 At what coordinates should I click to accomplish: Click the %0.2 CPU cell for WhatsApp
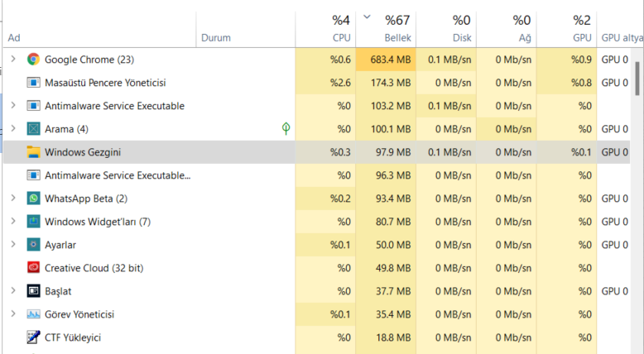325,199
